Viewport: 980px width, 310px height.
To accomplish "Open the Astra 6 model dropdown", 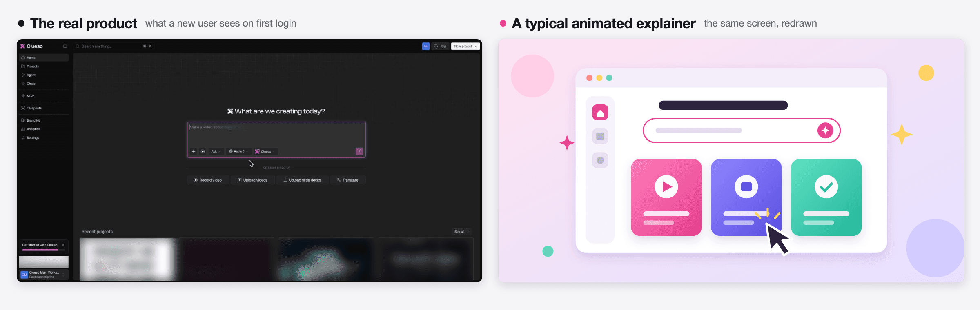I will (238, 151).
